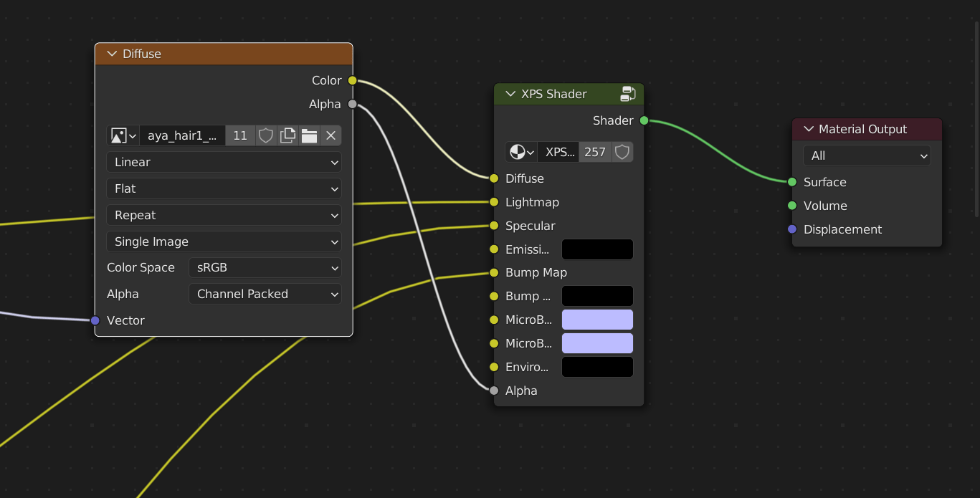Click the users count 11 on Diffuse image
The image size is (980, 498).
pyautogui.click(x=239, y=135)
